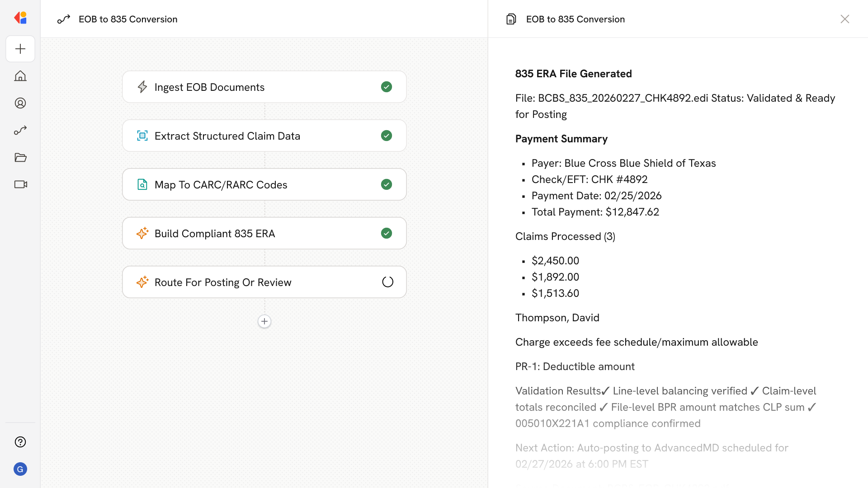Click the loading spinner on Route For Posting

coord(387,282)
